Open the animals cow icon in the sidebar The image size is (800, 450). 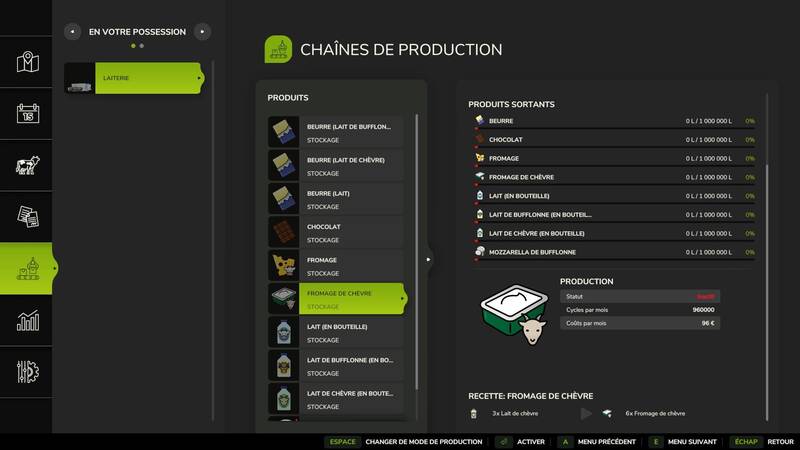[28, 165]
